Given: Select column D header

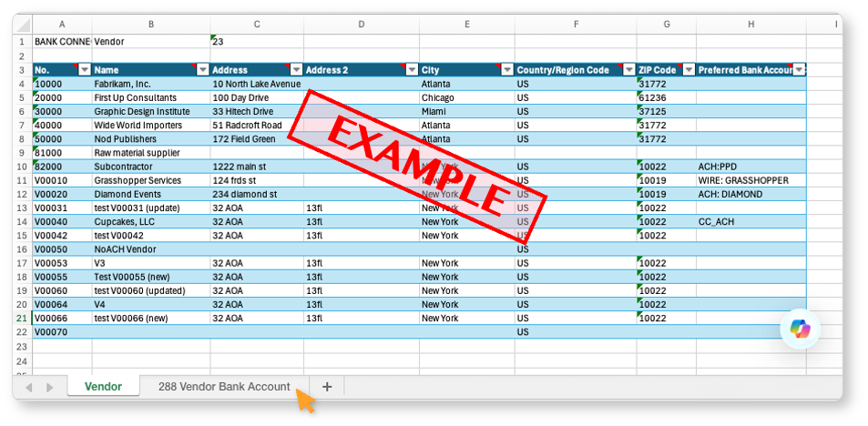Looking at the screenshot, I should (x=362, y=25).
